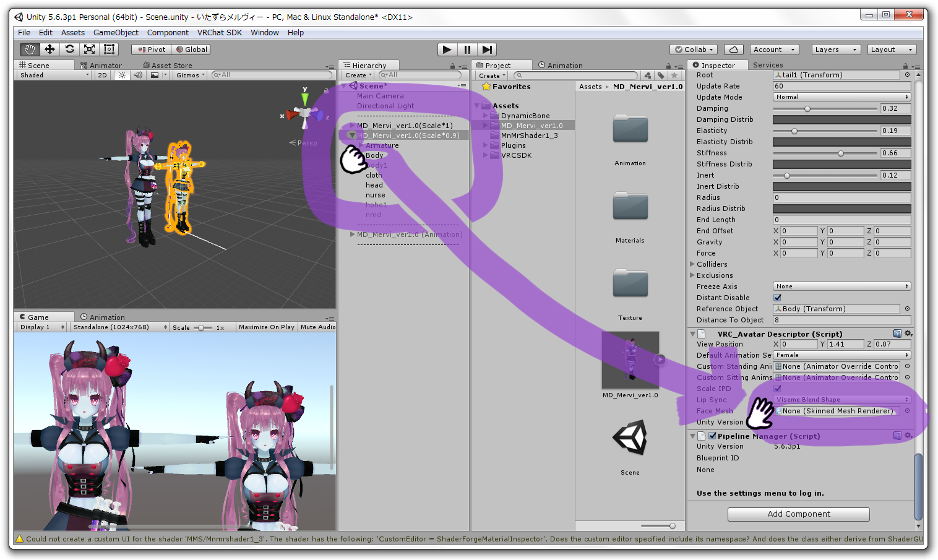Open VRC_Avatar Descriptor help book icon
This screenshot has width=938, height=560.
(x=898, y=334)
